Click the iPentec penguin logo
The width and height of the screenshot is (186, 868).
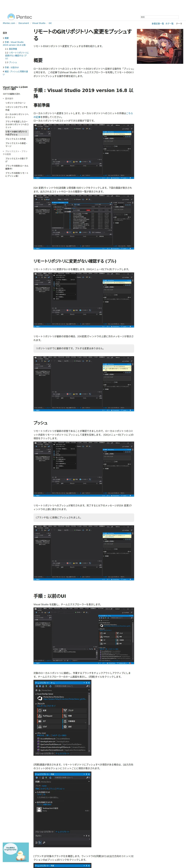tap(20, 17)
